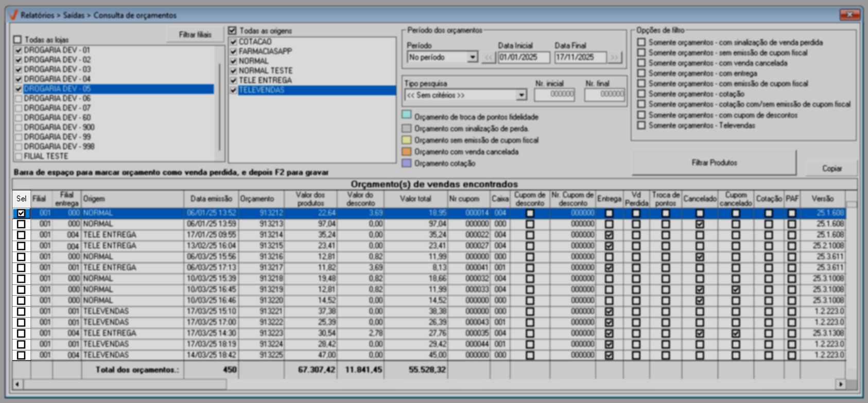Check Somente orçamentos - Televendas filter option
The width and height of the screenshot is (868, 403).
[641, 125]
